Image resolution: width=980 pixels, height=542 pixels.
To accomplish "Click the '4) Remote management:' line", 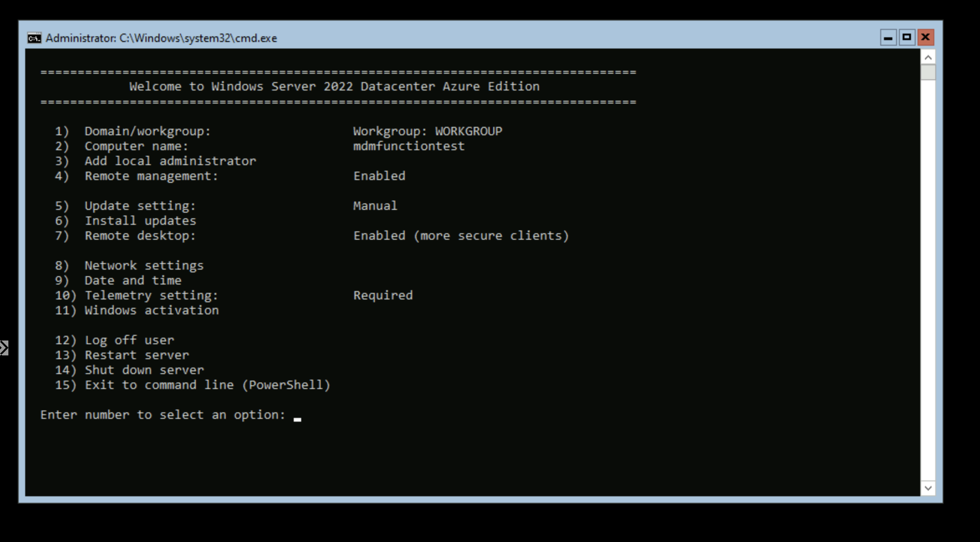I will tap(137, 176).
